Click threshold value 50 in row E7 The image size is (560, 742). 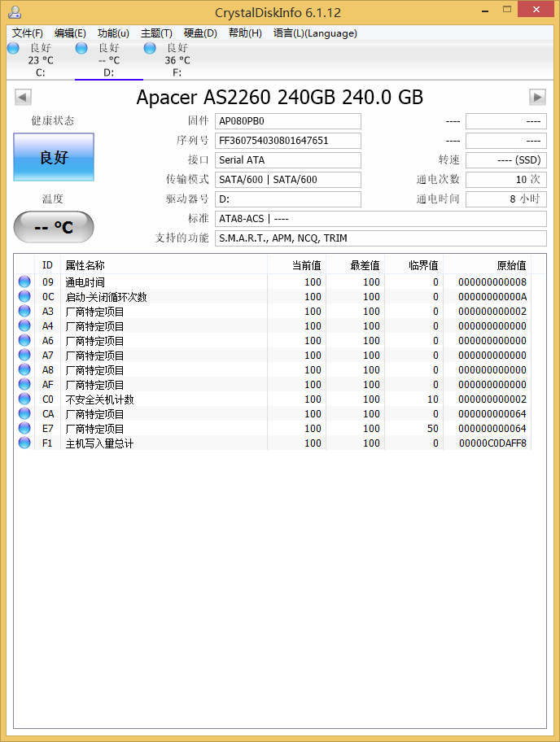(x=433, y=429)
